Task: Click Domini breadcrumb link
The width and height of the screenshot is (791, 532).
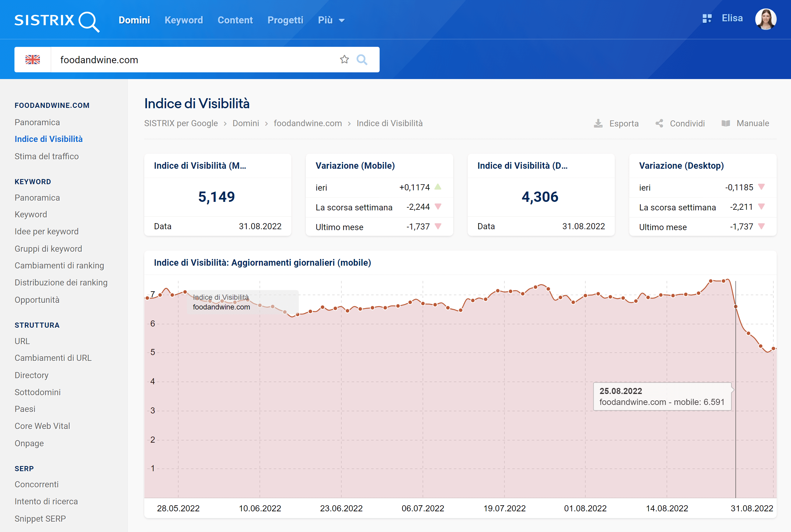Action: 246,123
